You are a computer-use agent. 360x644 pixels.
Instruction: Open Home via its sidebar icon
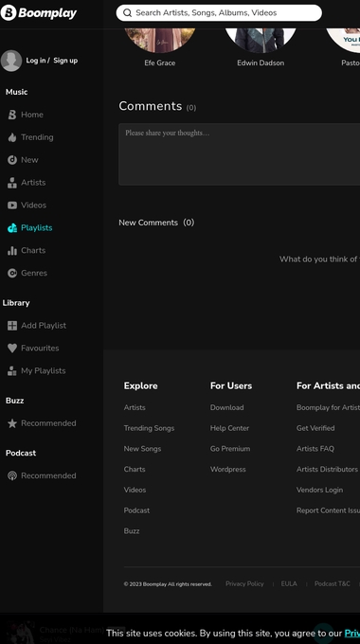(x=12, y=115)
